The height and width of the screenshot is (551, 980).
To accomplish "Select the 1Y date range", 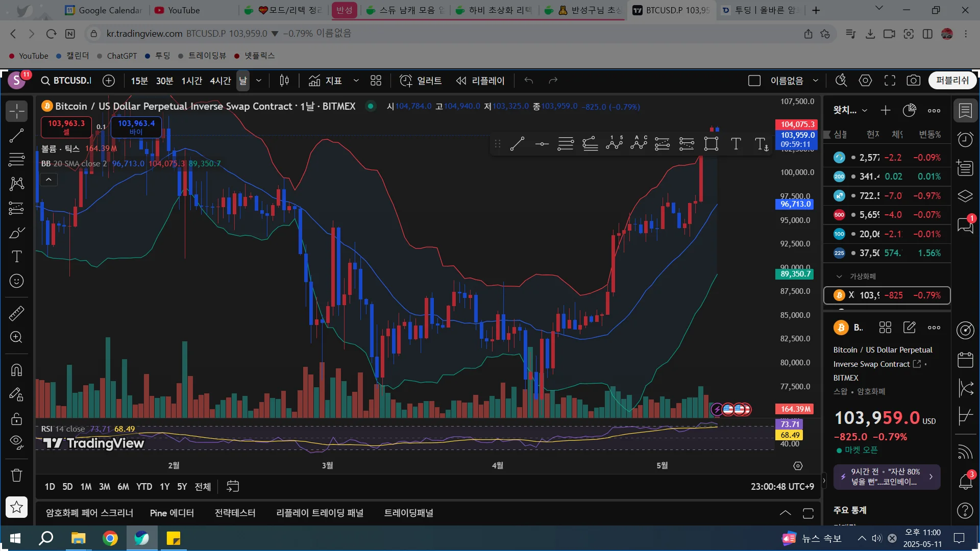I will coord(164,487).
